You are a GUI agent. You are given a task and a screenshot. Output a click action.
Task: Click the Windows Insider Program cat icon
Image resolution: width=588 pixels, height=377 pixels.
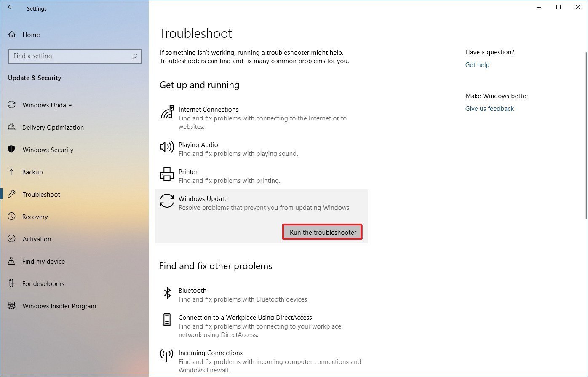[x=12, y=306]
